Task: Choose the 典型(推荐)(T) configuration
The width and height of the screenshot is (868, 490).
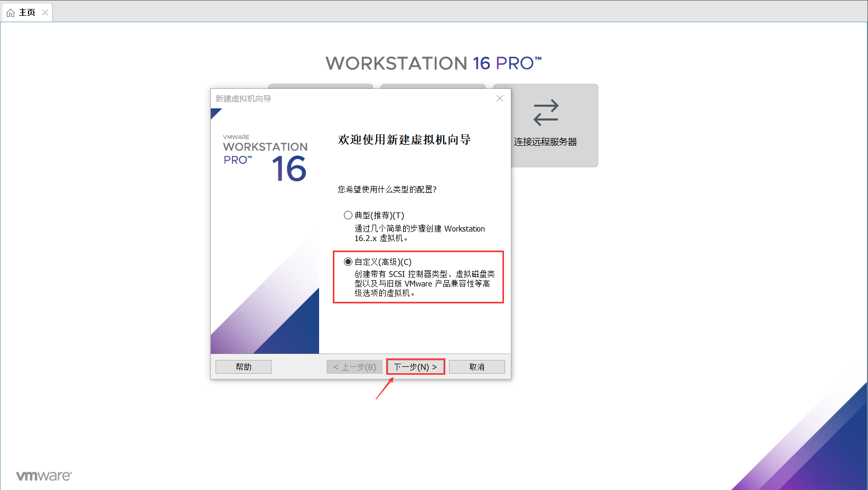Action: (x=348, y=215)
